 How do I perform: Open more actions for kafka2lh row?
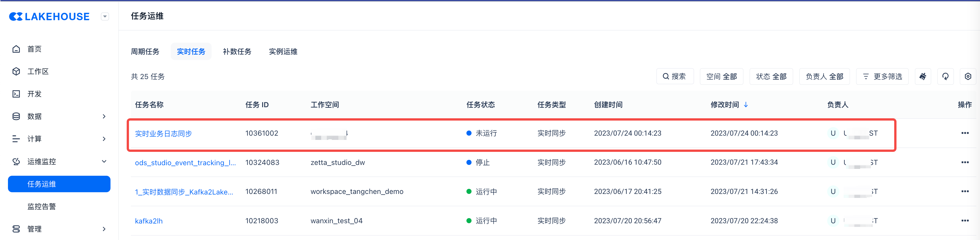965,221
